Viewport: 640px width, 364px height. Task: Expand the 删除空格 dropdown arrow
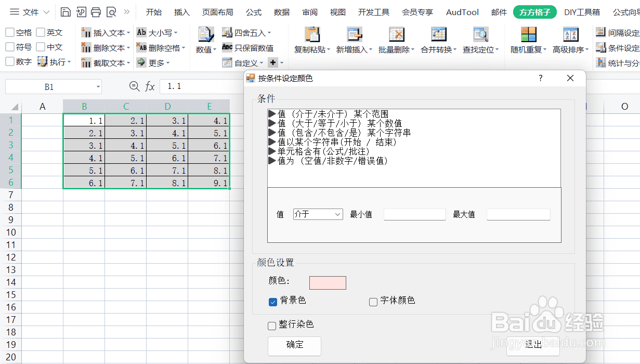(184, 48)
